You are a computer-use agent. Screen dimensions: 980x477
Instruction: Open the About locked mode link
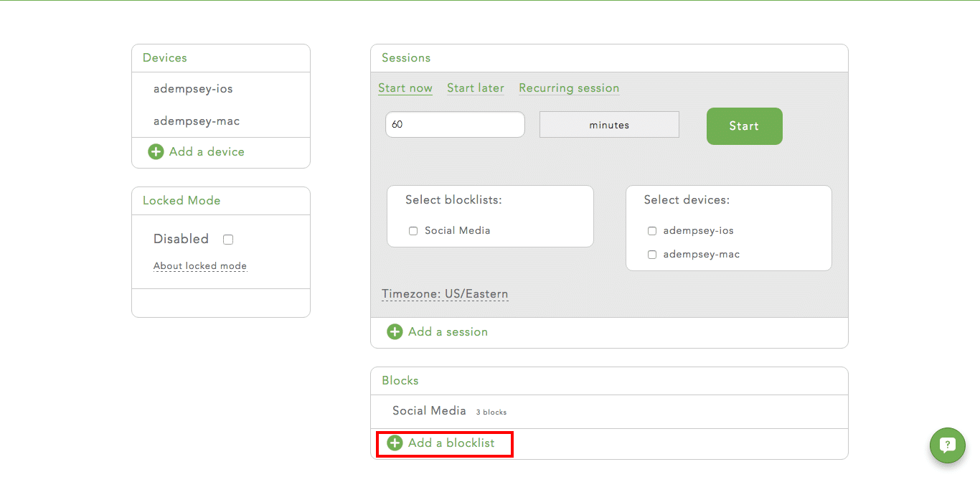[200, 266]
